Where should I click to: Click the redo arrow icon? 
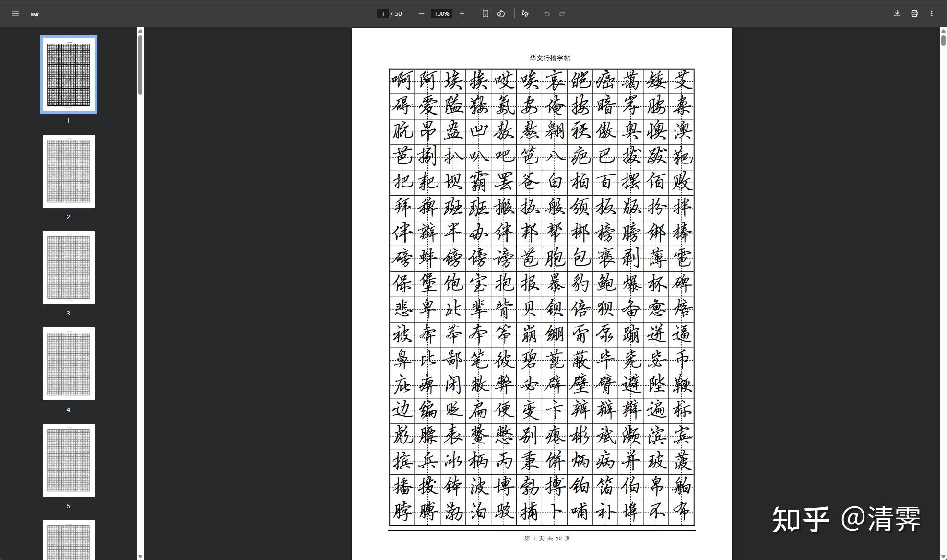pyautogui.click(x=562, y=13)
